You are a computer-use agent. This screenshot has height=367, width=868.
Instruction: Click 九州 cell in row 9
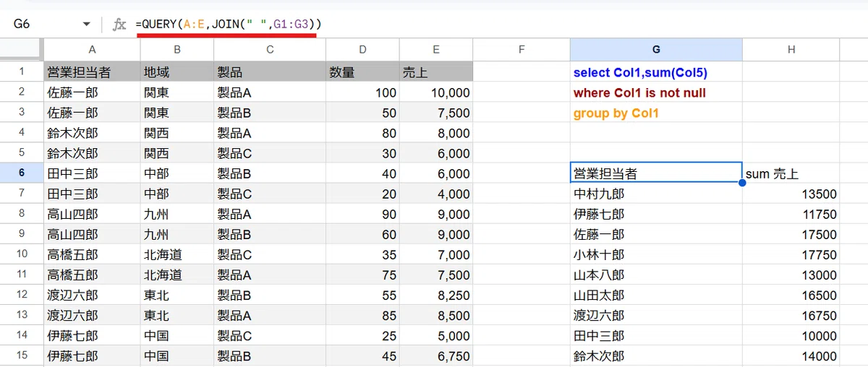tap(177, 234)
